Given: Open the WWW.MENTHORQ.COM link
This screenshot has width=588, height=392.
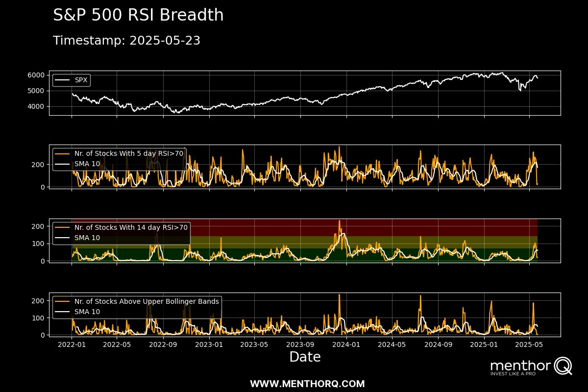Looking at the screenshot, I should tap(307, 384).
